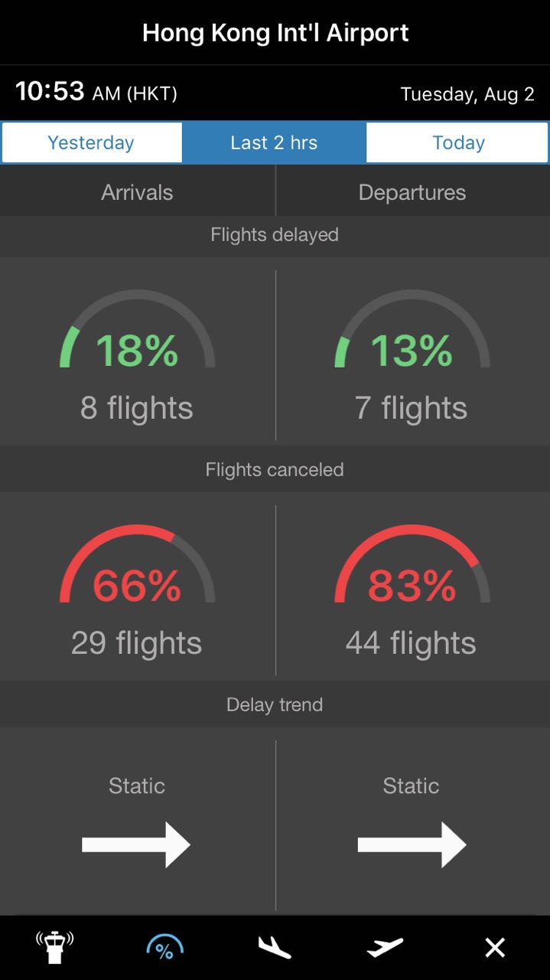Open the departures takeoff plane icon
Screen dimensions: 550x980
pos(385,947)
